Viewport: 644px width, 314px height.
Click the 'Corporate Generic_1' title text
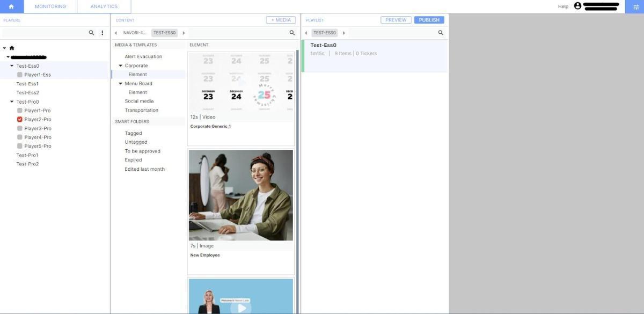click(x=210, y=126)
